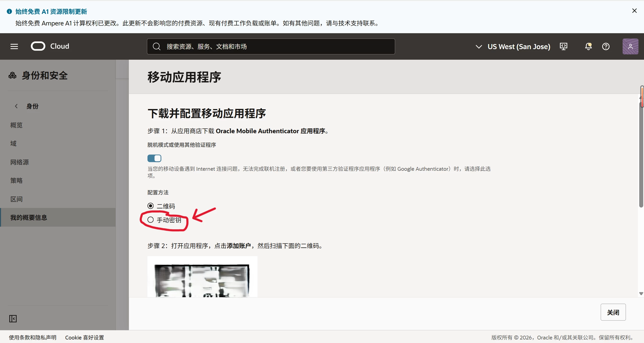Image resolution: width=644 pixels, height=343 pixels.
Task: Click the 身份和安全 sidebar title
Action: pyautogui.click(x=45, y=76)
